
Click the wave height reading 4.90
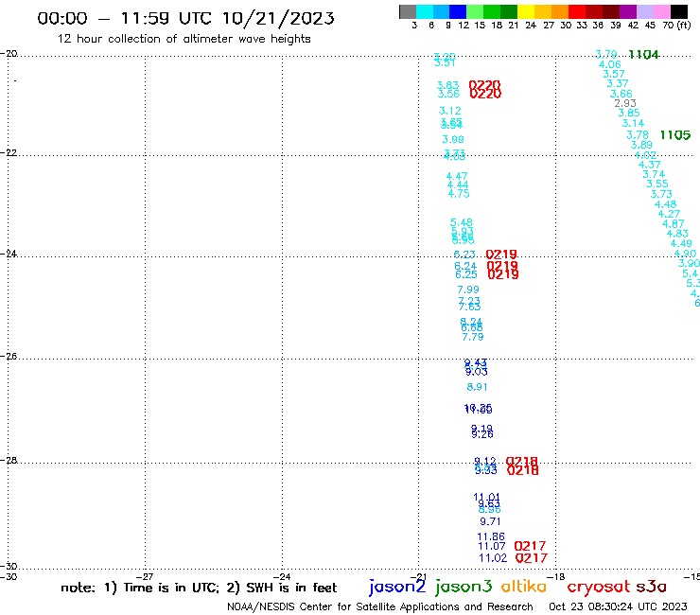[685, 254]
